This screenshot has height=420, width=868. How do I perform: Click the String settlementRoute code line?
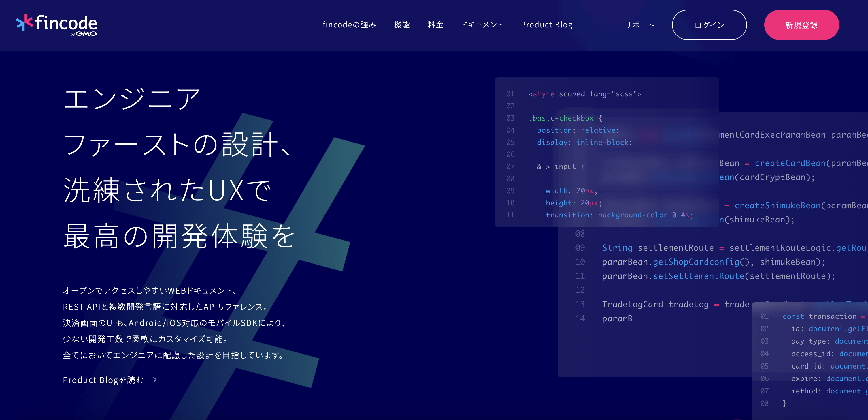[x=735, y=248]
